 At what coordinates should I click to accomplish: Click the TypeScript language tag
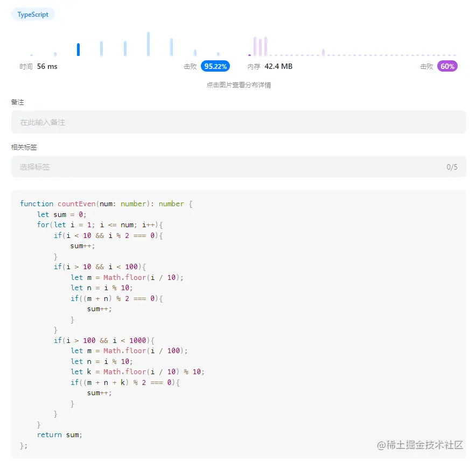pyautogui.click(x=33, y=15)
